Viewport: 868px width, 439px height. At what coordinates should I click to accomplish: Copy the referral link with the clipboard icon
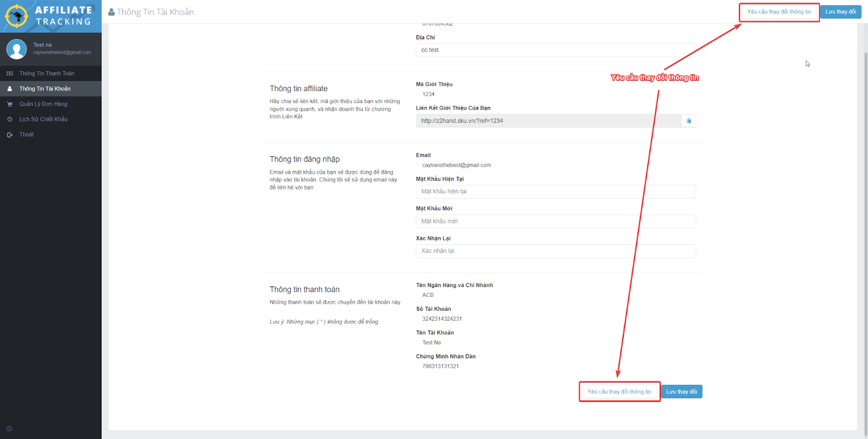(688, 121)
